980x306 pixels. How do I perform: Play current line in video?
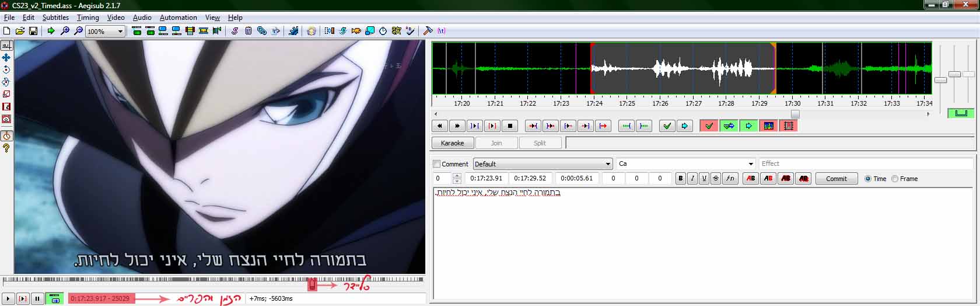(23, 299)
